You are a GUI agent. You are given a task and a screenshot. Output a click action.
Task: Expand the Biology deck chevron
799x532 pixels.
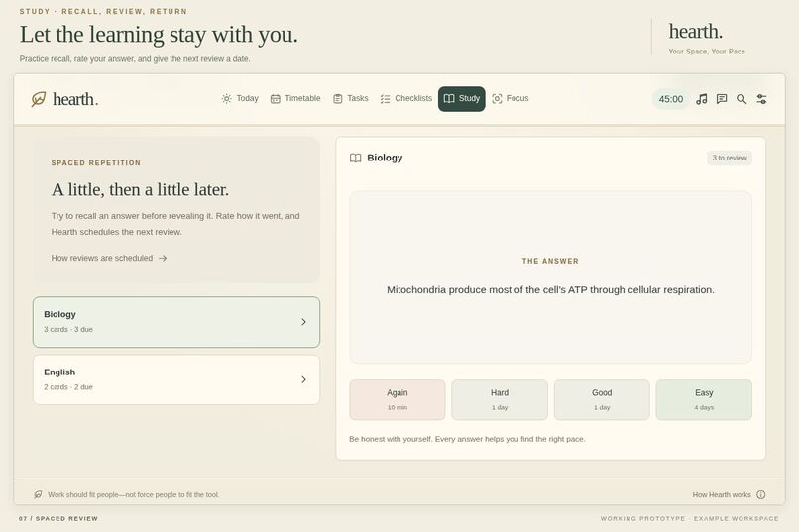(303, 322)
